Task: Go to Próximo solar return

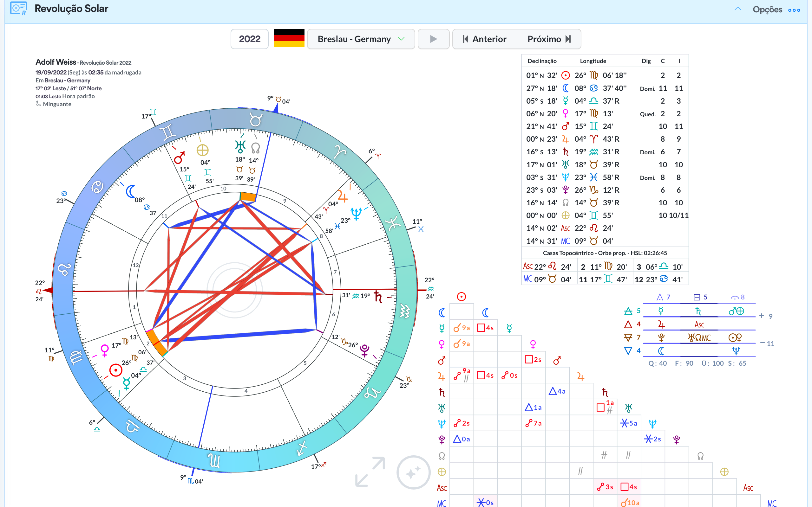Action: (549, 39)
